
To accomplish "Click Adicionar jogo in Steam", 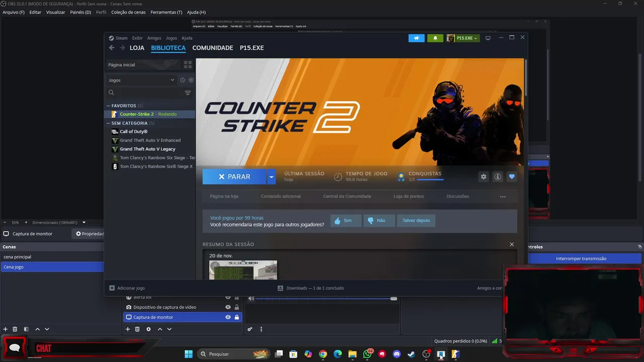I will [127, 288].
